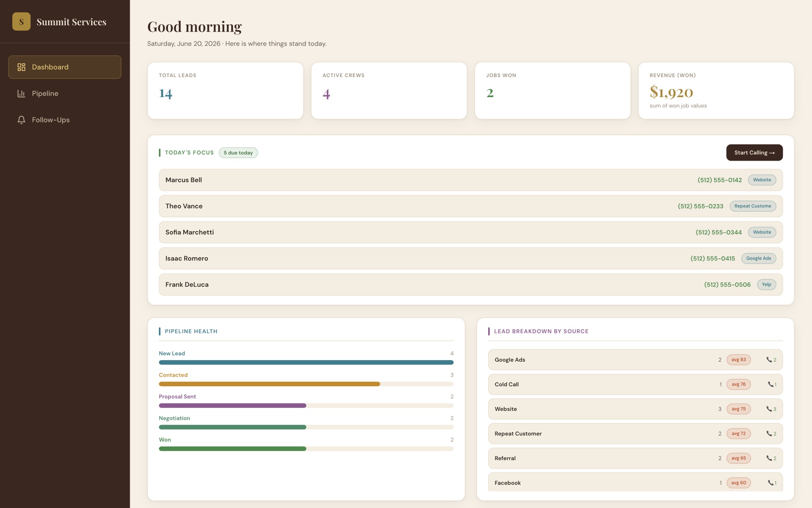Call Isaac Romero at (512) 555-0415
The image size is (812, 508).
[713, 259]
